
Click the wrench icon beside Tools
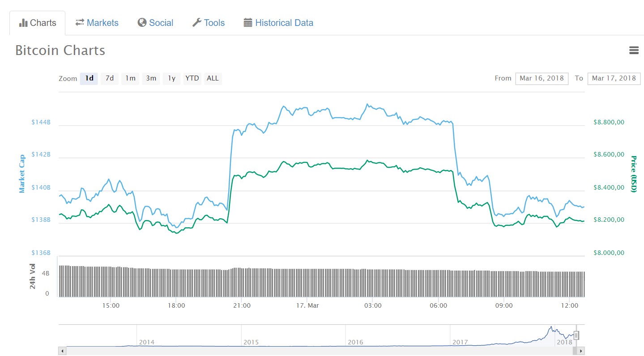tap(197, 22)
